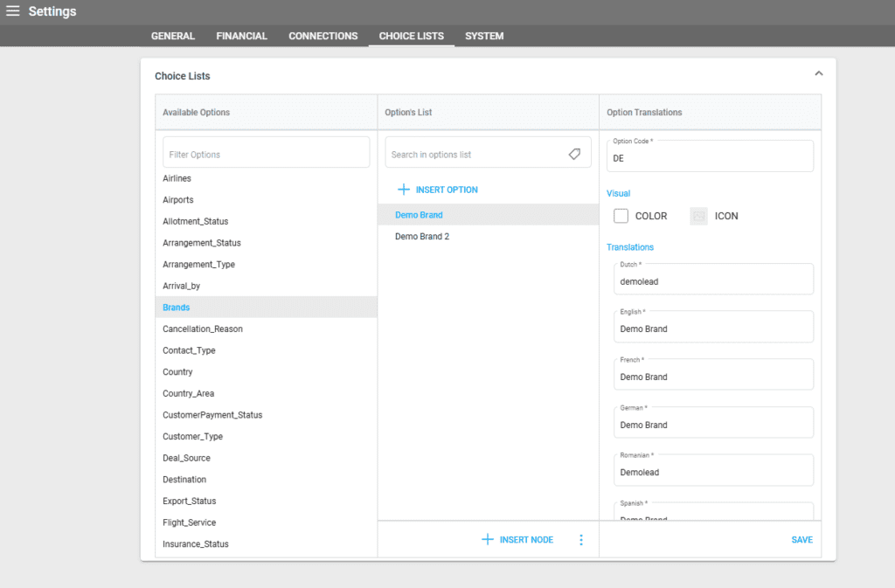Collapse the Choice Lists panel
The image size is (895, 588).
(x=818, y=74)
